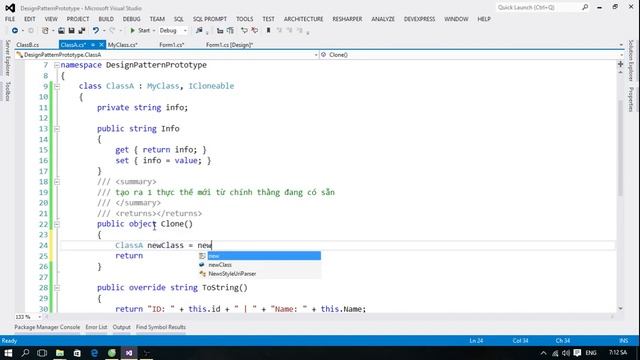Collapse the namespace DesignPatternPrototype block
640x360 pixels.
pos(57,65)
